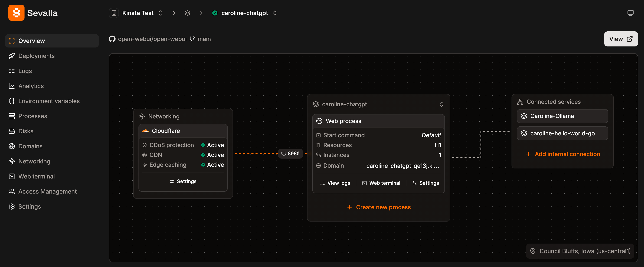Open the Web terminal

point(36,176)
